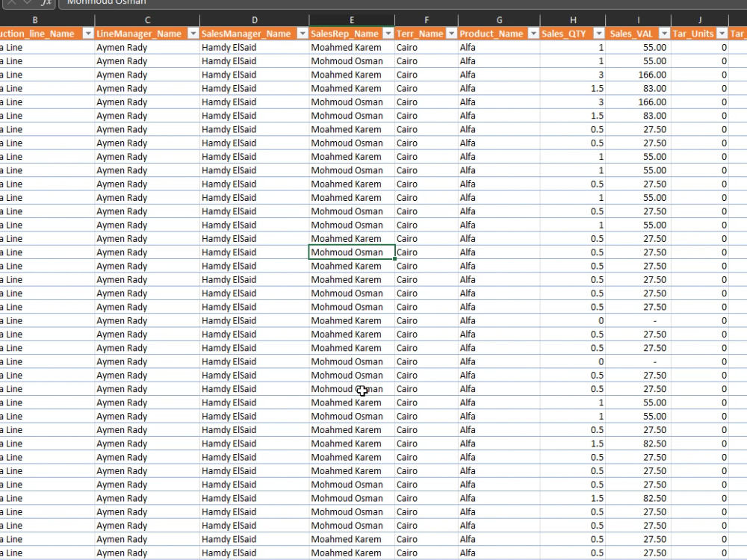Click the Terr_Name header cell text
This screenshot has height=560, width=747.
(420, 34)
